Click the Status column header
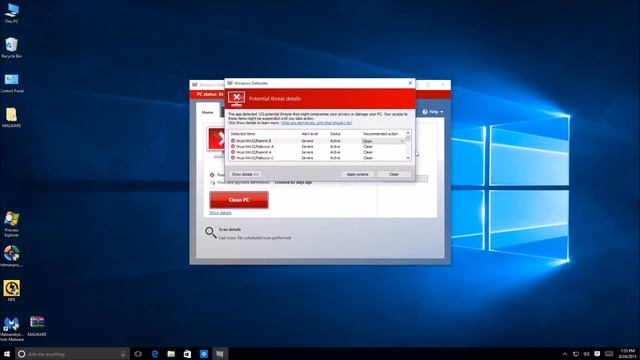 335,134
